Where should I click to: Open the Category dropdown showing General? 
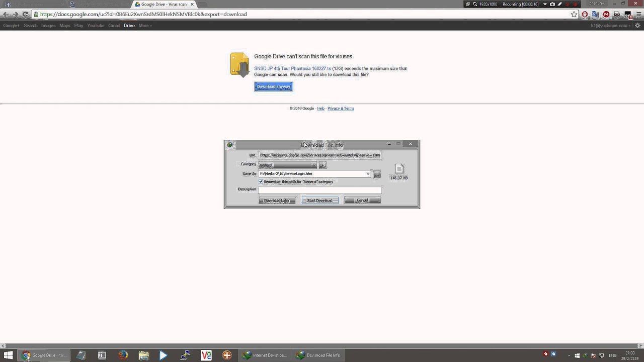(288, 165)
